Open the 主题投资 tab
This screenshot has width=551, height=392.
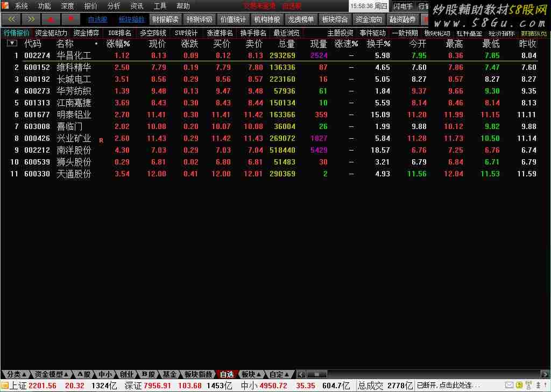coord(340,33)
